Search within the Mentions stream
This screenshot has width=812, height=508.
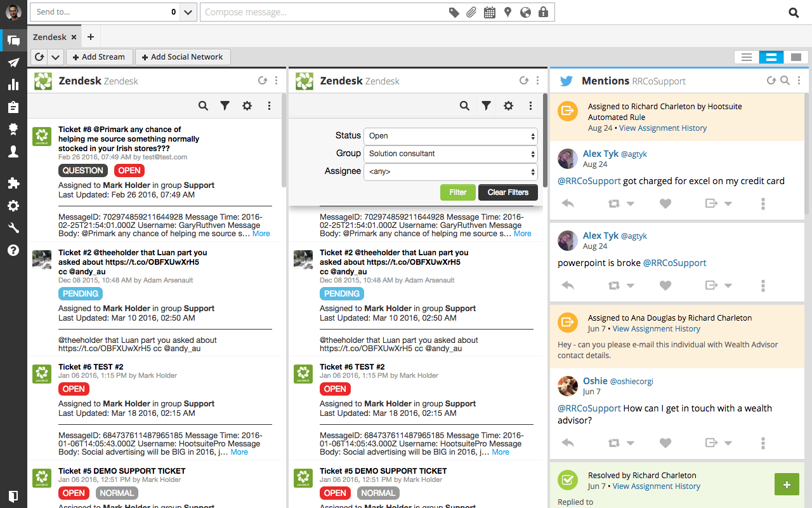click(785, 81)
